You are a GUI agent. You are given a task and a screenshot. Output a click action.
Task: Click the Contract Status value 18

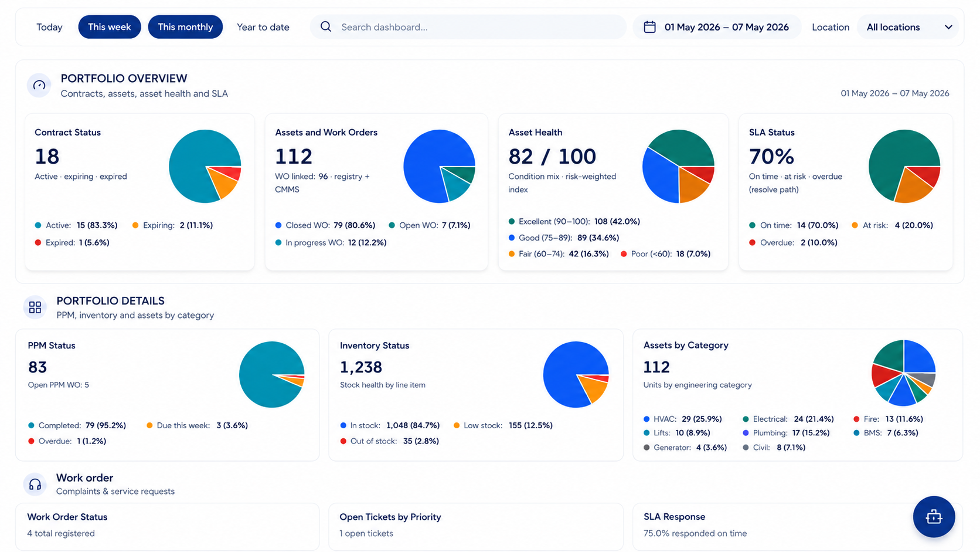click(x=47, y=157)
